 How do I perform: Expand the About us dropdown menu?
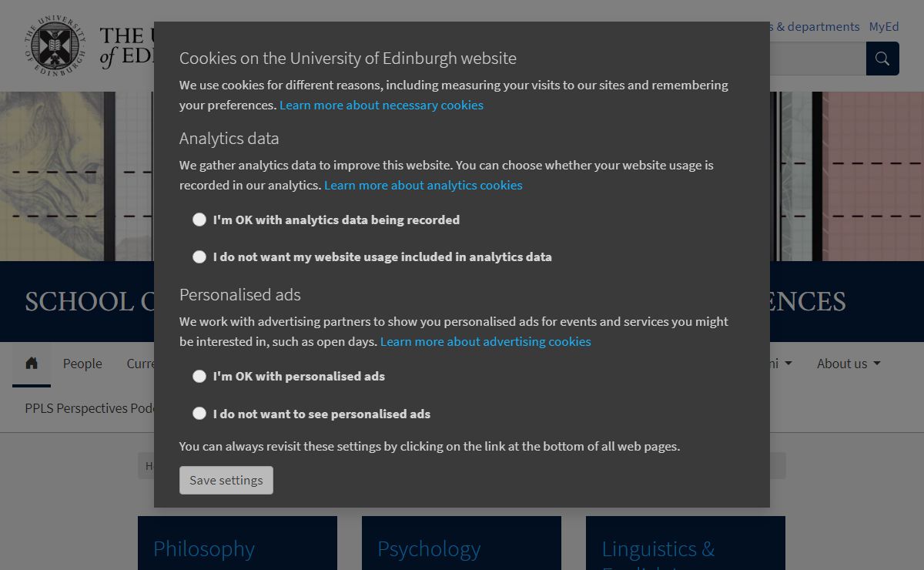point(848,364)
